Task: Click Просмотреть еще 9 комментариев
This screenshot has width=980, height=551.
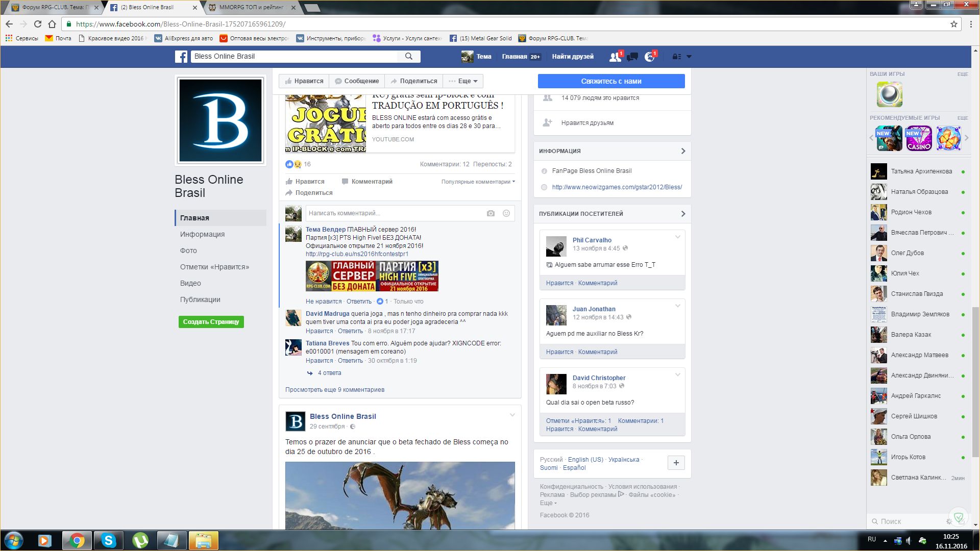Action: (335, 390)
